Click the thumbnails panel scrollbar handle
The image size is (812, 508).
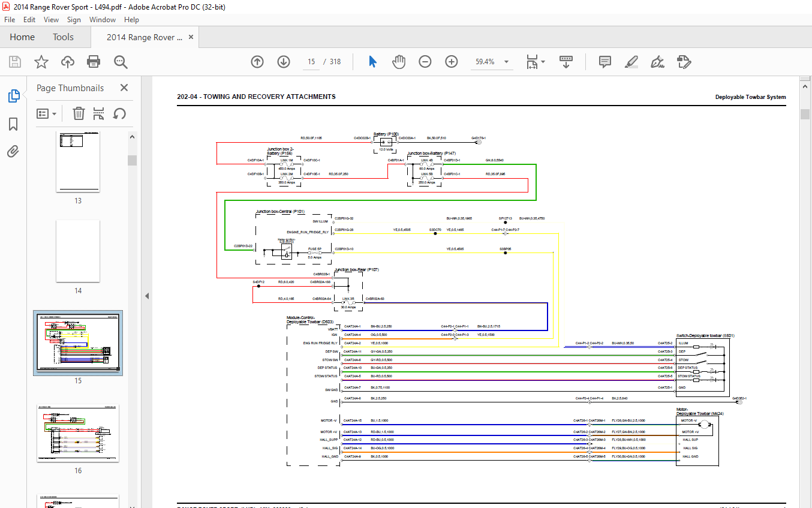[x=132, y=160]
